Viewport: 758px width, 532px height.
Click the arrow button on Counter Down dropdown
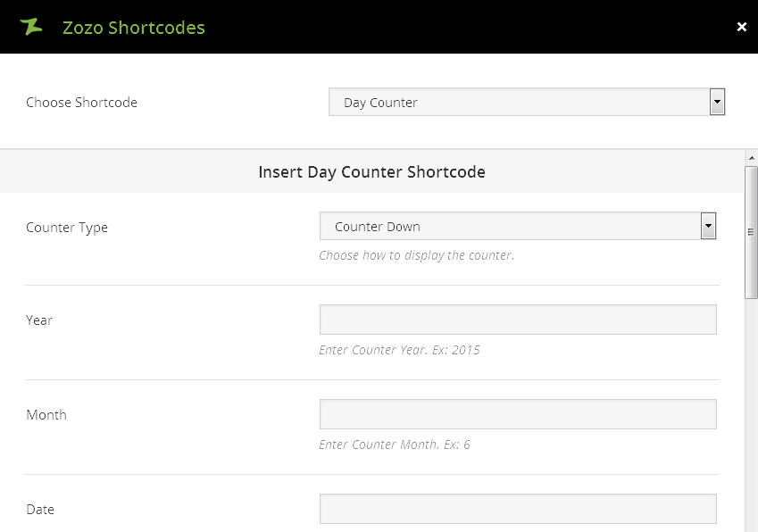(x=708, y=227)
